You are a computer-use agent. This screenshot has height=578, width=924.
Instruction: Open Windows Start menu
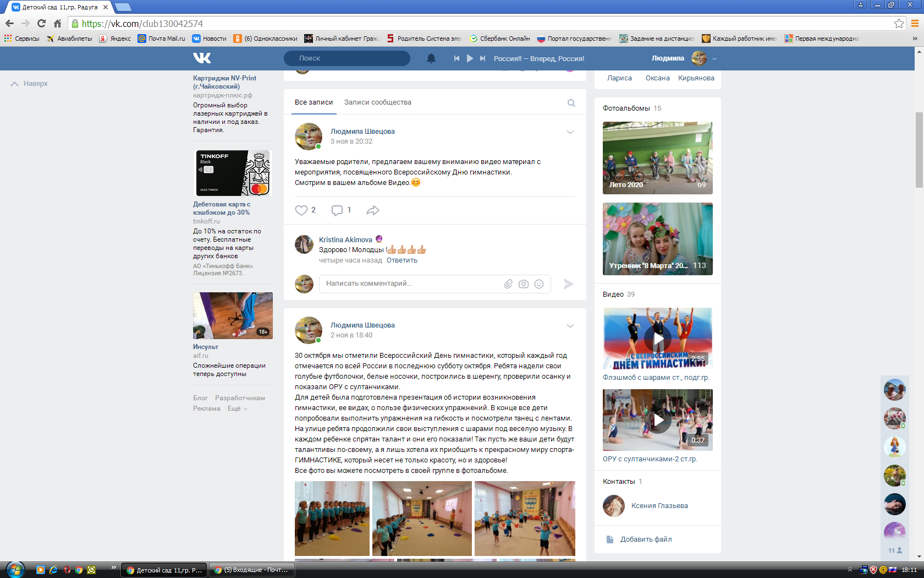tap(15, 570)
